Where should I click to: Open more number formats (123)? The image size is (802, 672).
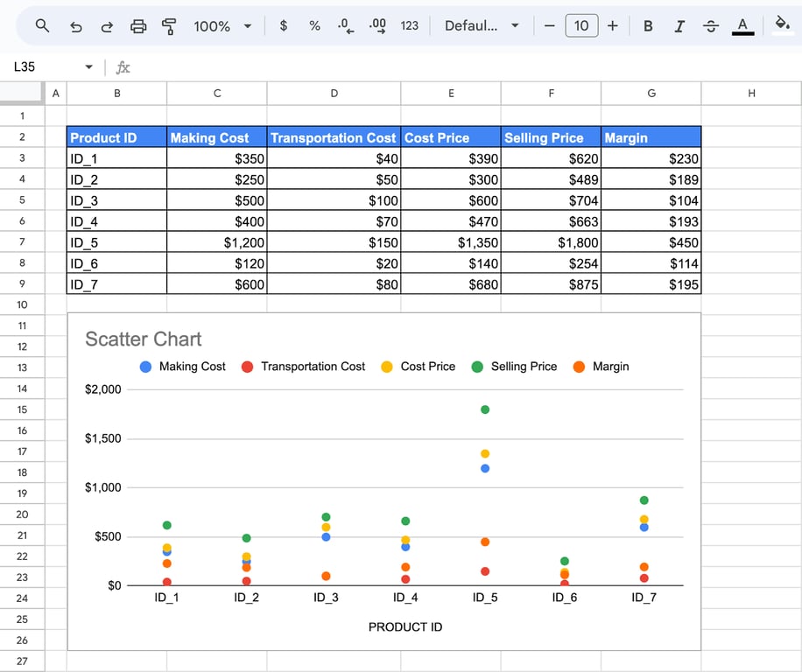coord(409,25)
